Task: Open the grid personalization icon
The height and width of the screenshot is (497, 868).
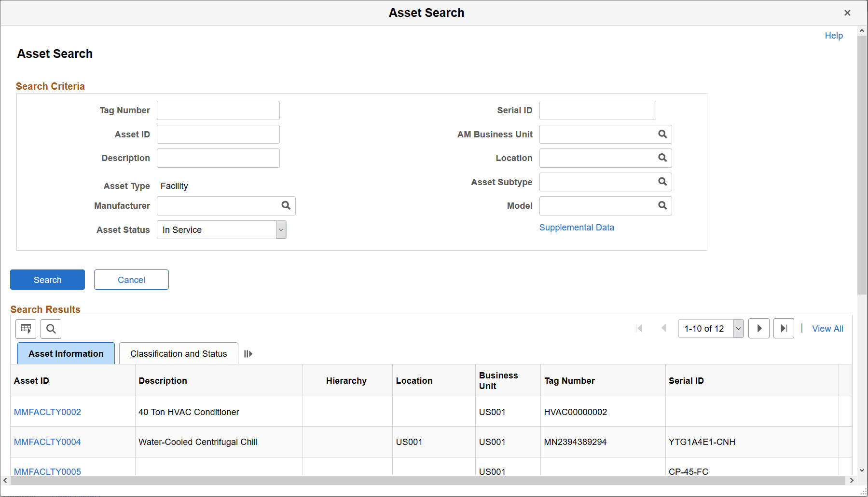Action: 26,329
